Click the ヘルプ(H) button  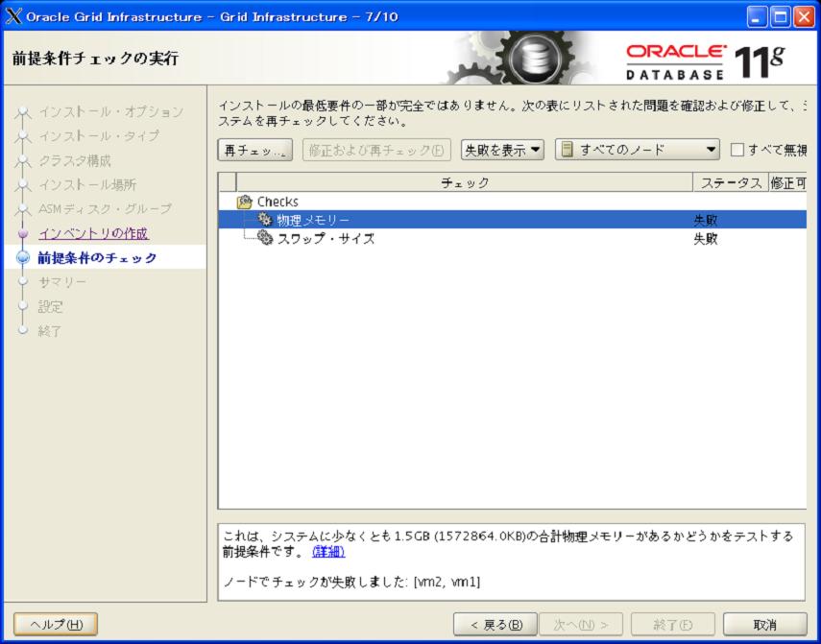[56, 624]
